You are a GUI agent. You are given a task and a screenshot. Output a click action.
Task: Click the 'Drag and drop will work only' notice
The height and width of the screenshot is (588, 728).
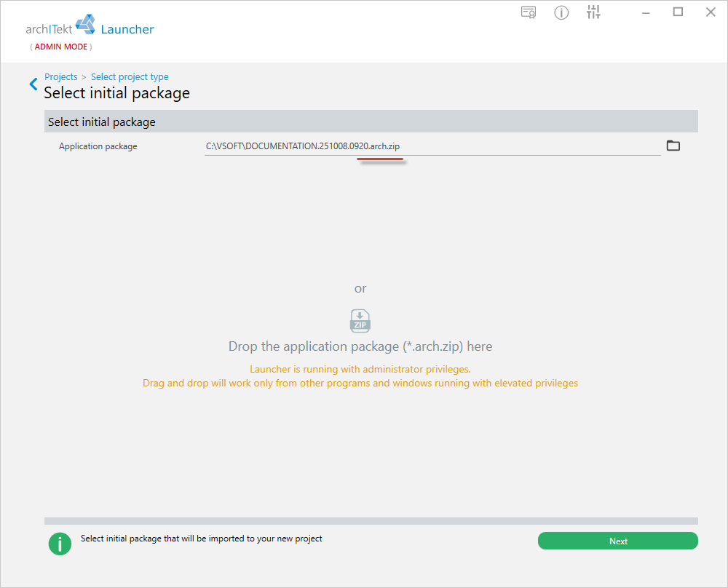(x=360, y=383)
